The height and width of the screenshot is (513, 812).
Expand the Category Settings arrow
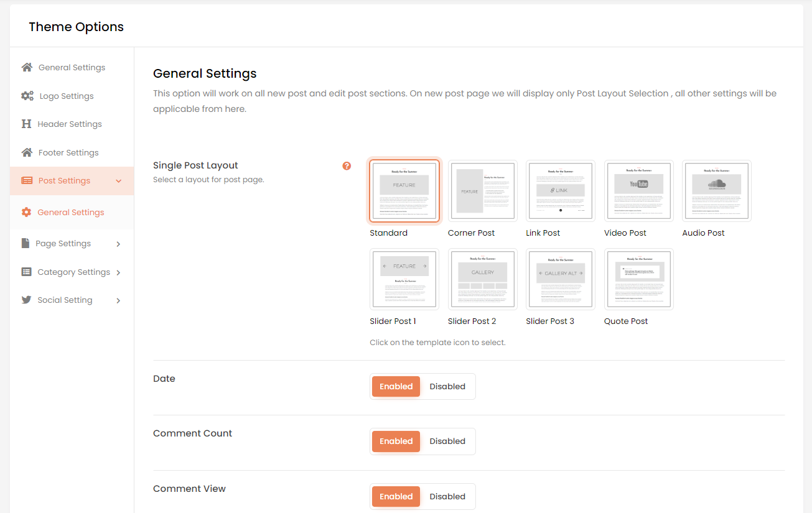(118, 272)
